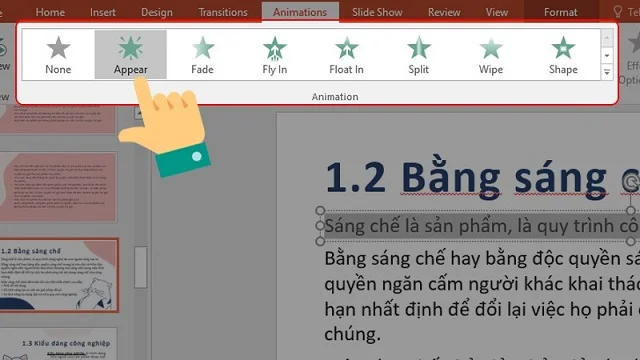Choose the Fly In animation
The image size is (640, 360).
275,54
